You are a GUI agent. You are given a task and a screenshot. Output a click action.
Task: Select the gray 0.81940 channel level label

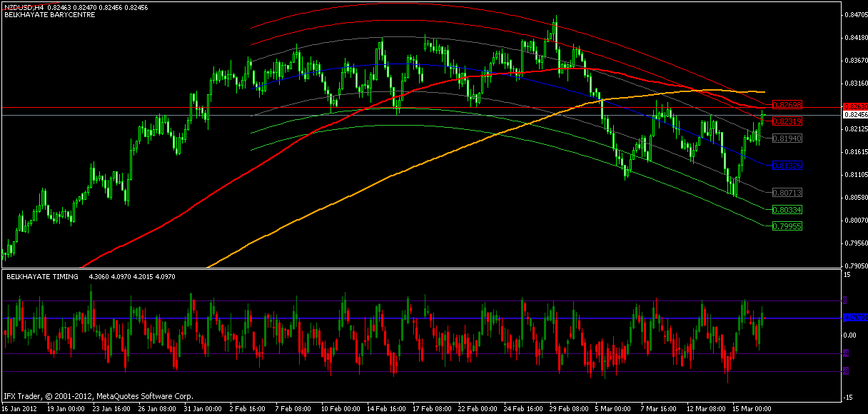[x=788, y=138]
